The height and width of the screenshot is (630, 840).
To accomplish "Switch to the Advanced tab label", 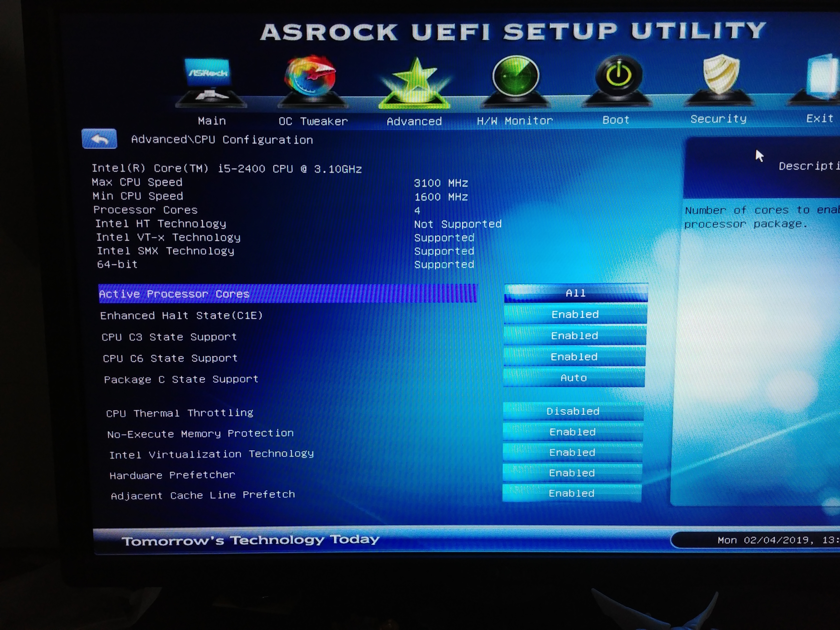I will [414, 122].
